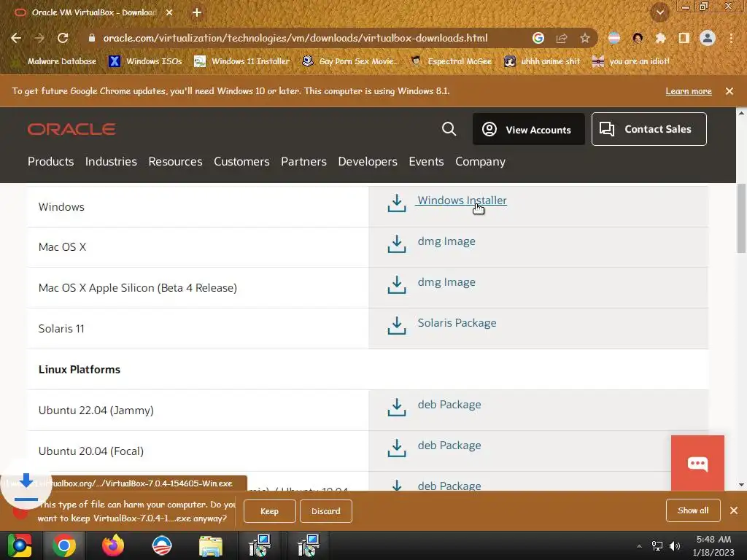Open the Windows 11 Installer bookmark

pyautogui.click(x=242, y=61)
